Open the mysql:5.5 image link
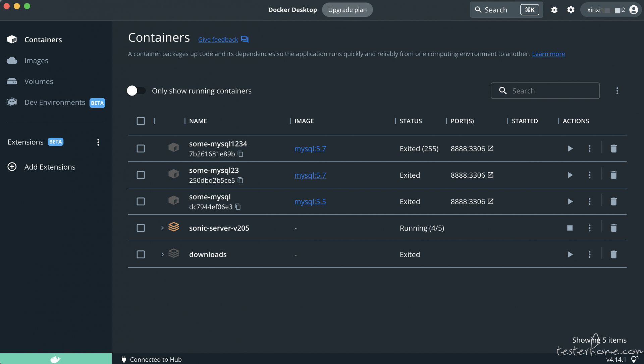This screenshot has height=364, width=644. point(310,201)
